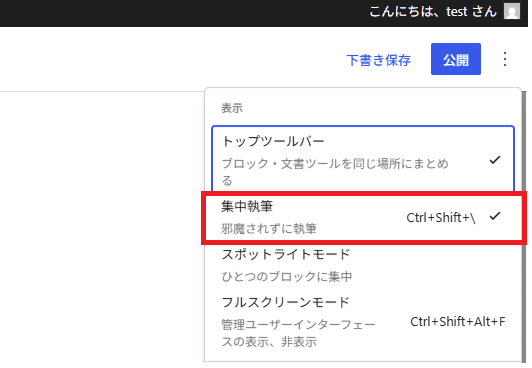Select the Ctrl+Shift+\ shortcut label

[441, 218]
